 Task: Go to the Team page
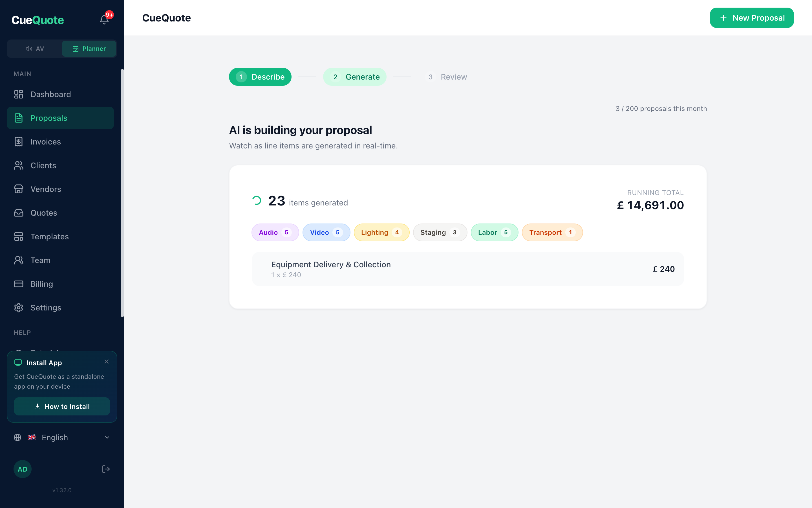60,260
